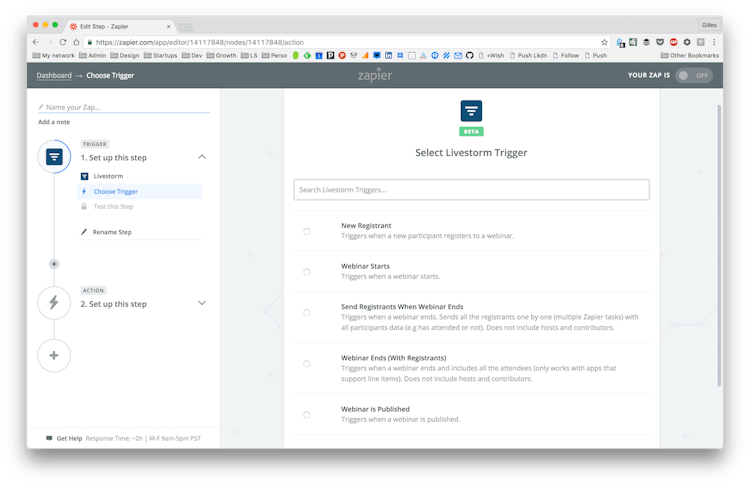Click the GitHub bookmark icon
The height and width of the screenshot is (487, 750).
470,55
